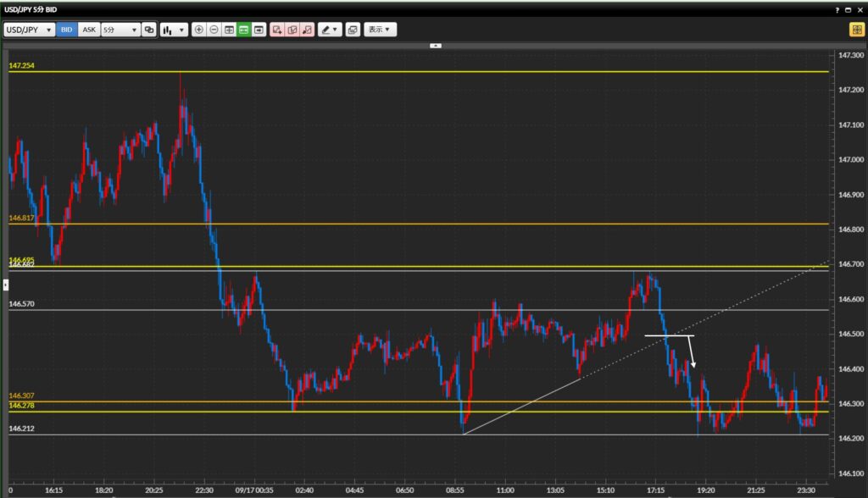
Task: Switch price display to ASK
Action: [89, 30]
